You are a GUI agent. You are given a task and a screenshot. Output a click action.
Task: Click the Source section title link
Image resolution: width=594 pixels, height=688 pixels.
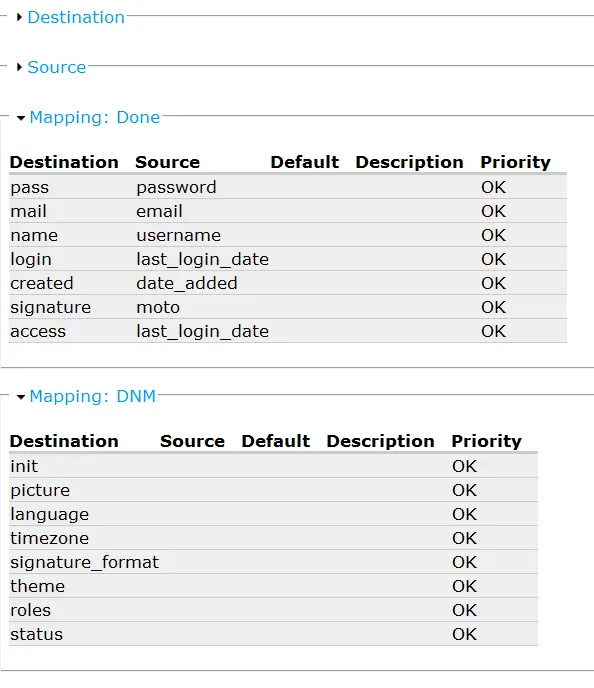pos(57,67)
